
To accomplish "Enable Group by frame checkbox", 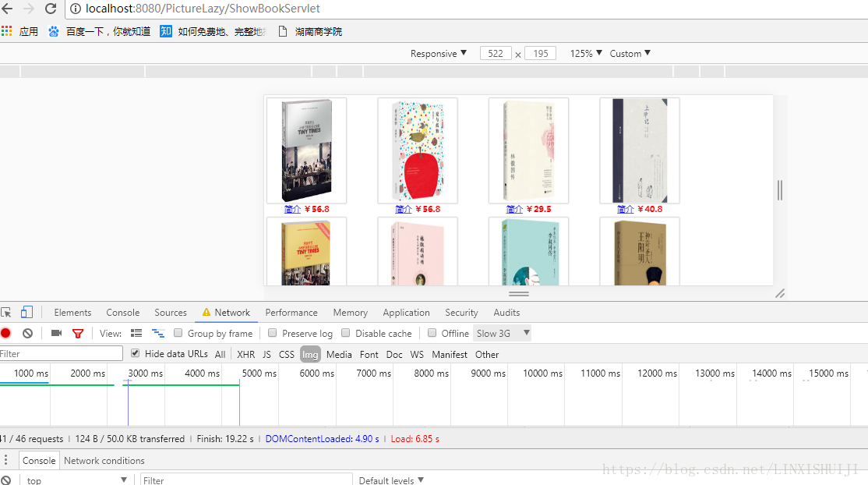I will [x=178, y=333].
